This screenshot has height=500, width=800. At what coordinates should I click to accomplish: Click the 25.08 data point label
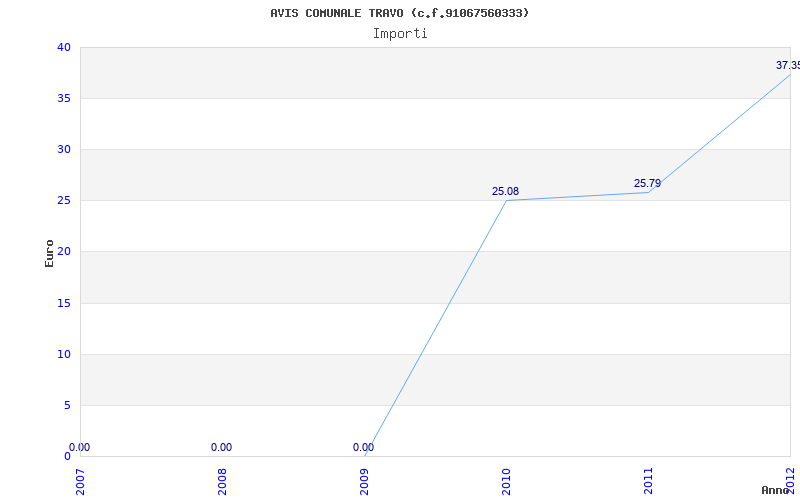tap(505, 191)
